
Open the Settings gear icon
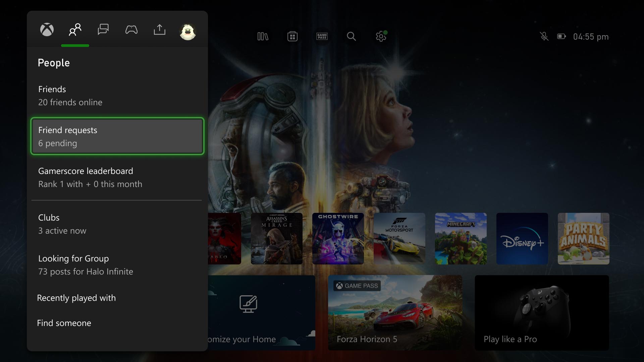coord(380,36)
